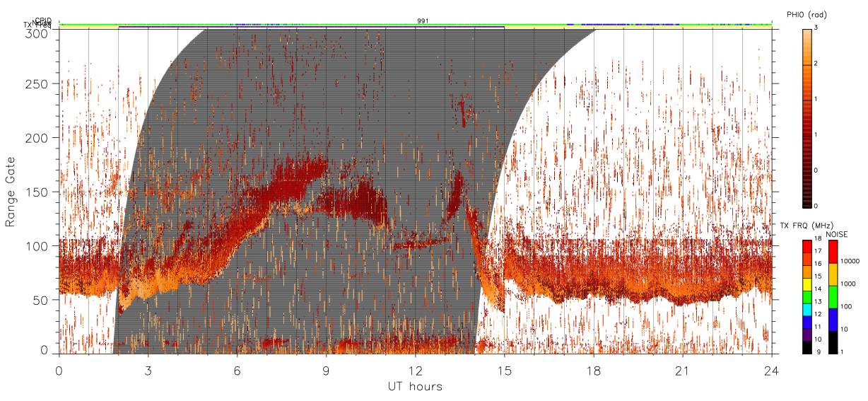Select the UT hours tick label '9'
The image size is (868, 401).
click(327, 370)
